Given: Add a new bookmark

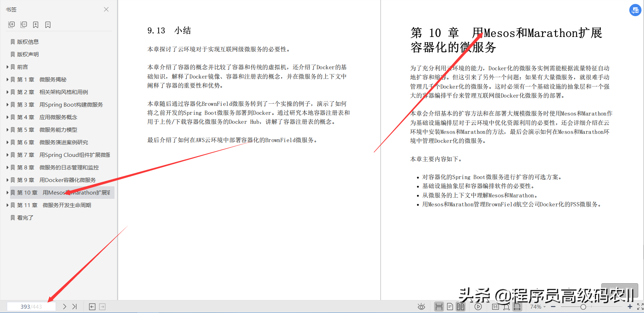Looking at the screenshot, I should pyautogui.click(x=36, y=25).
